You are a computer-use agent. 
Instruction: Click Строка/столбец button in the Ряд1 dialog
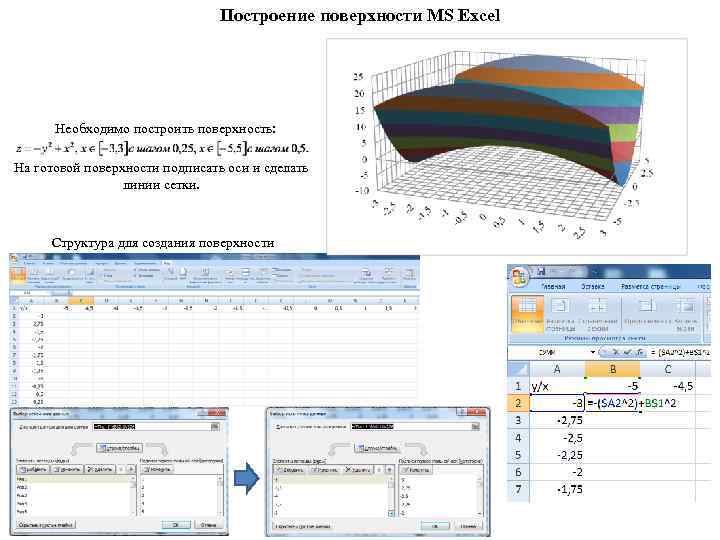pyautogui.click(x=119, y=448)
